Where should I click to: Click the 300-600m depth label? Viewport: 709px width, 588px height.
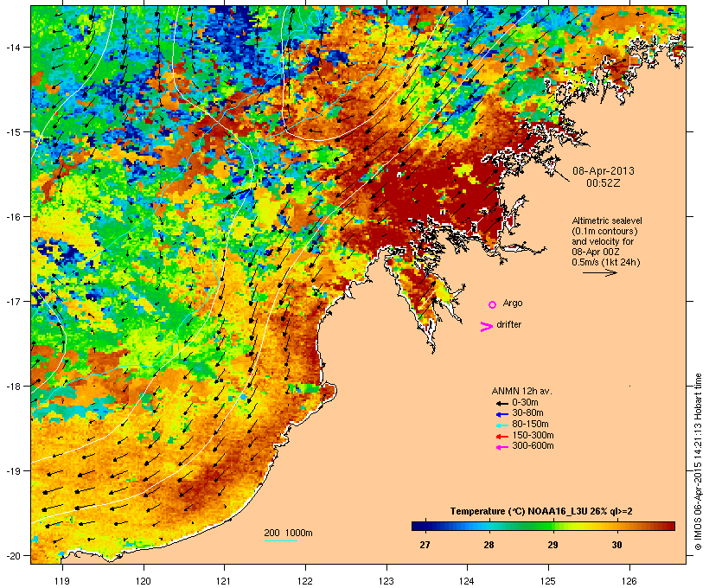[533, 446]
